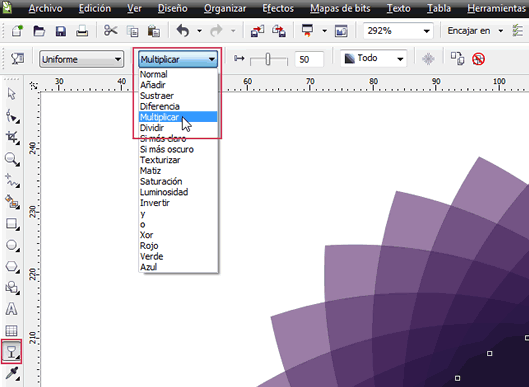
Task: Open the Uniforme transparency type dropdown
Action: (81, 59)
